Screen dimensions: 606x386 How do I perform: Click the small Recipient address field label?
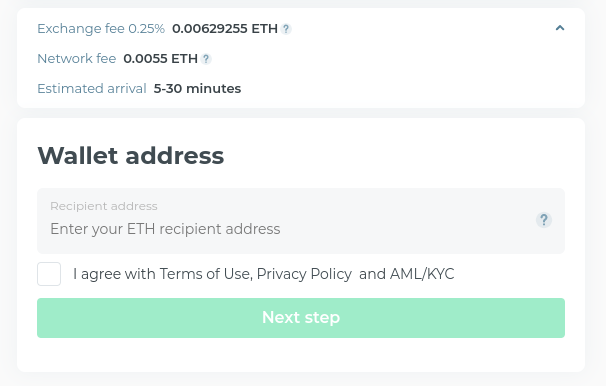tap(104, 206)
